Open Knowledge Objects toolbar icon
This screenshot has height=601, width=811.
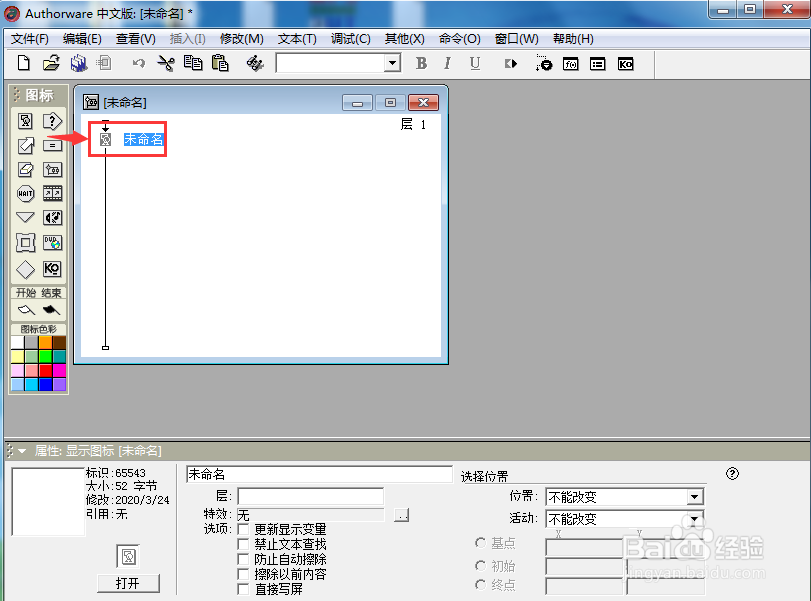(x=625, y=64)
